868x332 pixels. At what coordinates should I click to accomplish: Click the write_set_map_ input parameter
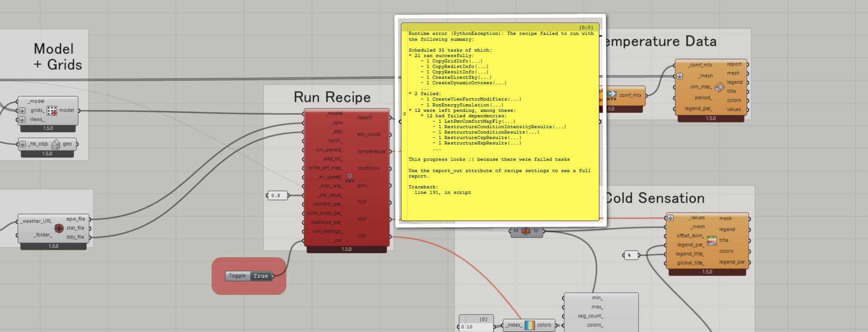point(325,168)
